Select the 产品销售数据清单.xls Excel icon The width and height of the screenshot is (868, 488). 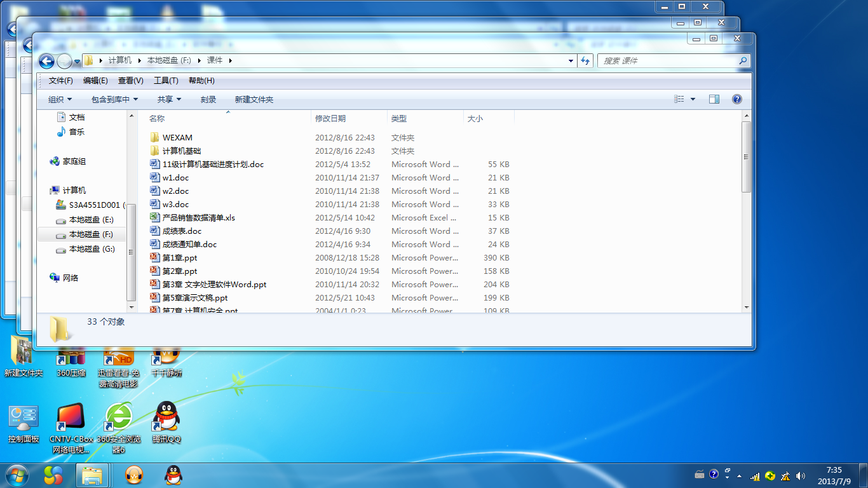tap(154, 217)
